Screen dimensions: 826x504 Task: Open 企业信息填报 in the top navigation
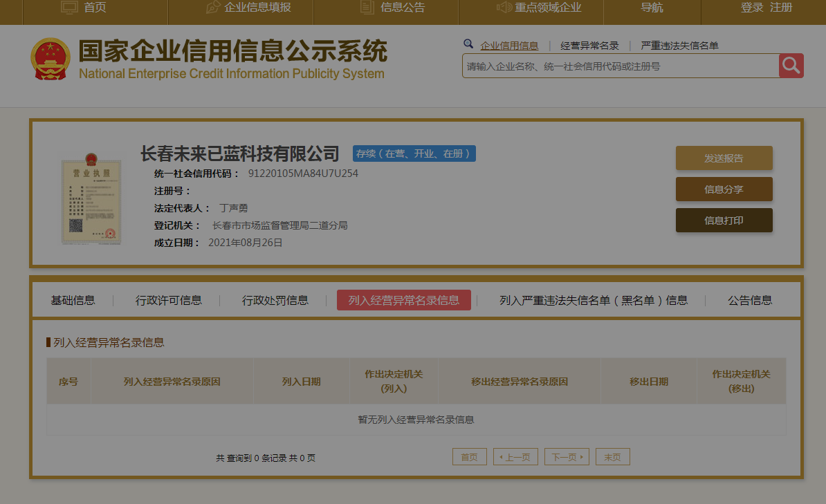248,8
